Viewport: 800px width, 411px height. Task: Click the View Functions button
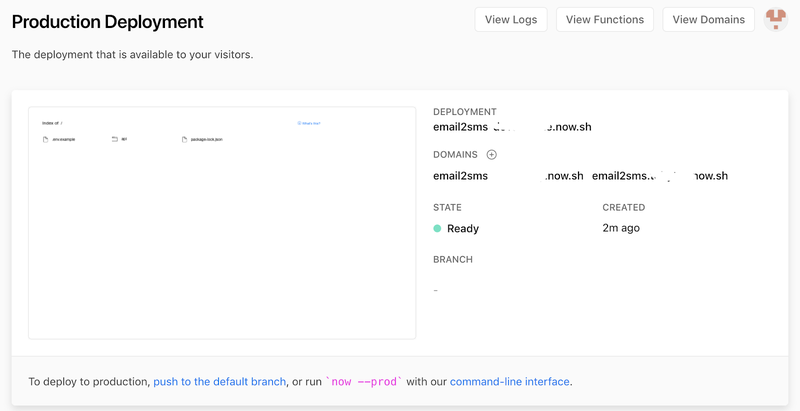pyautogui.click(x=605, y=20)
